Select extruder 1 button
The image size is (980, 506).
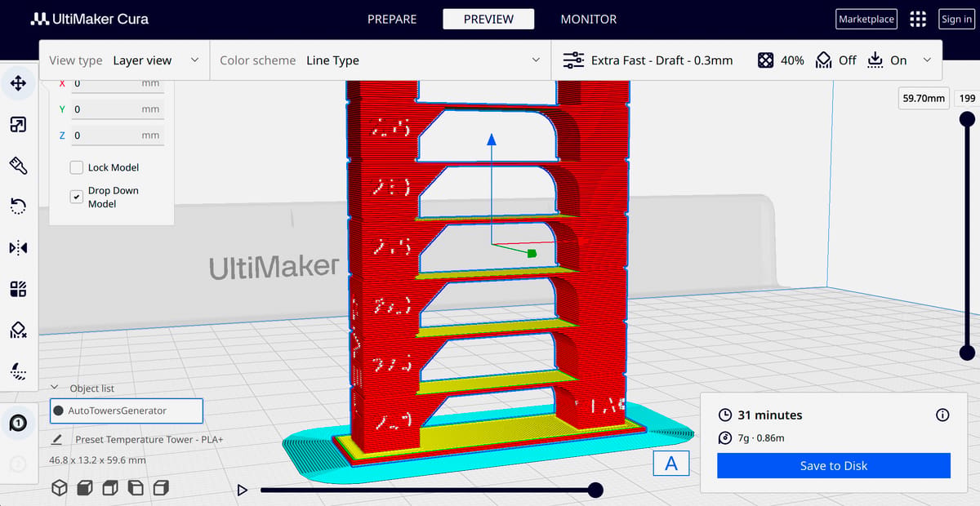pos(18,423)
